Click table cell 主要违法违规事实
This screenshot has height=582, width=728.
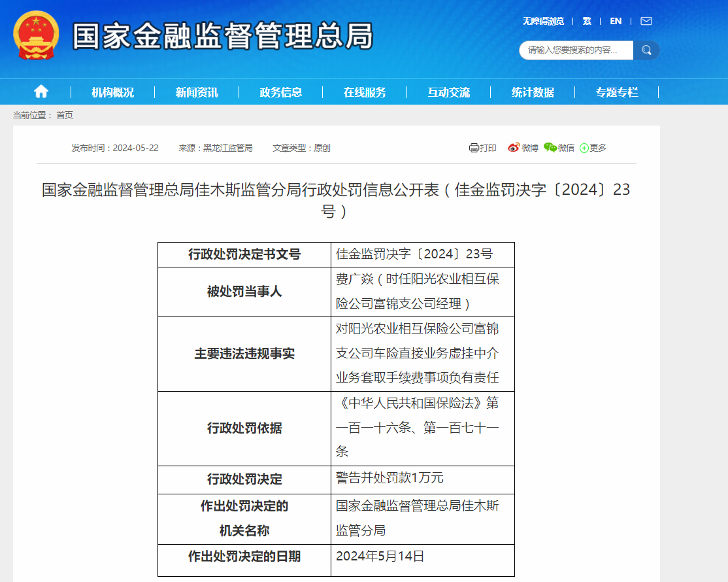[244, 354]
